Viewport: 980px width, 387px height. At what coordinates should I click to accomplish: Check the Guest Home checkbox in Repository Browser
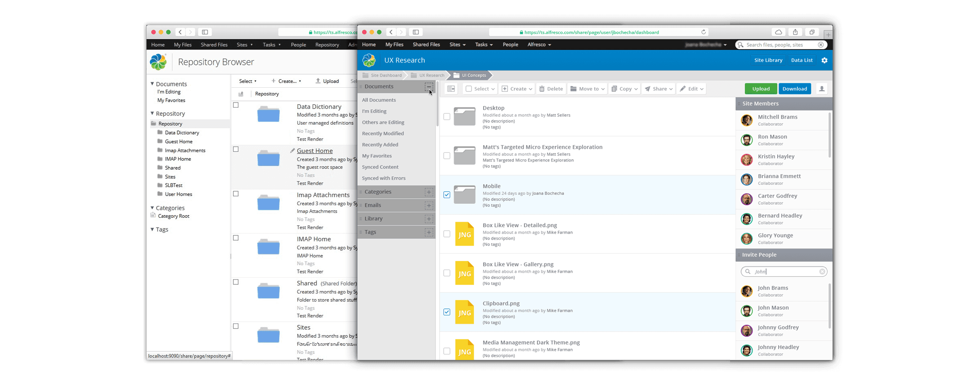[x=236, y=149]
